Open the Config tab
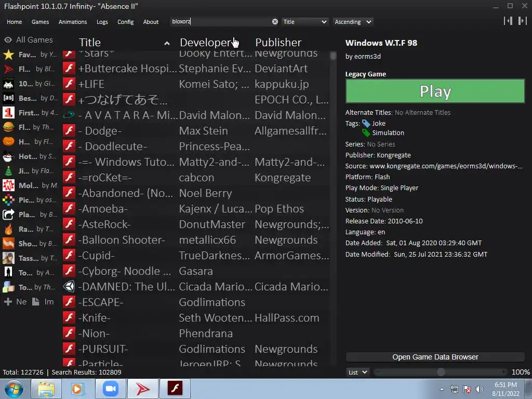 [x=126, y=22]
